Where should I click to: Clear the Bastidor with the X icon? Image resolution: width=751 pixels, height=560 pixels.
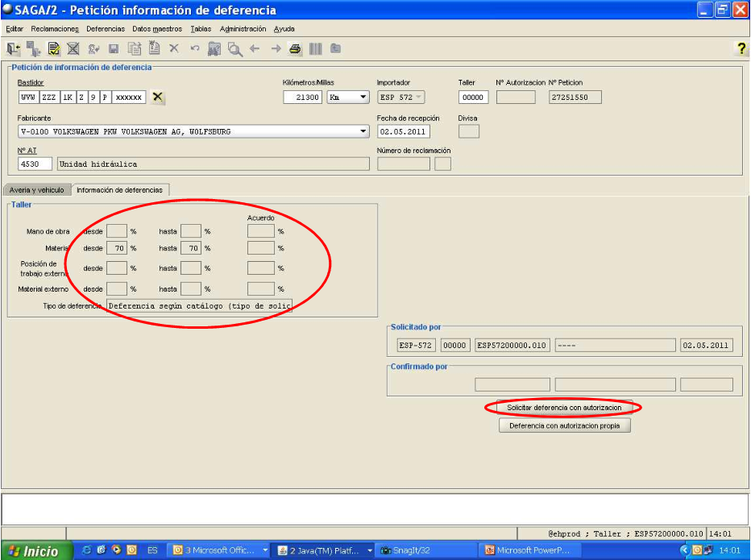(157, 97)
